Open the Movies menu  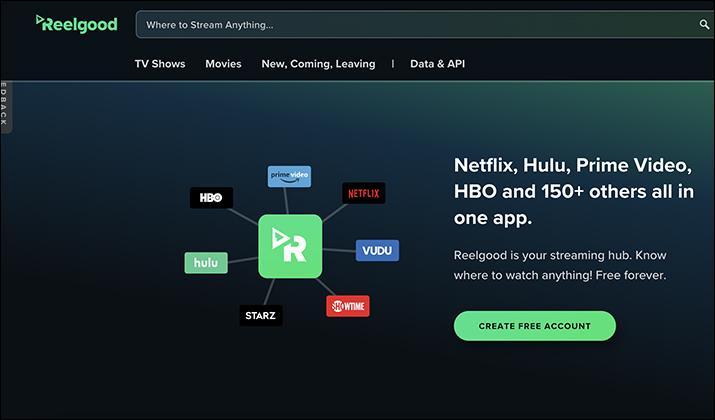pos(223,64)
